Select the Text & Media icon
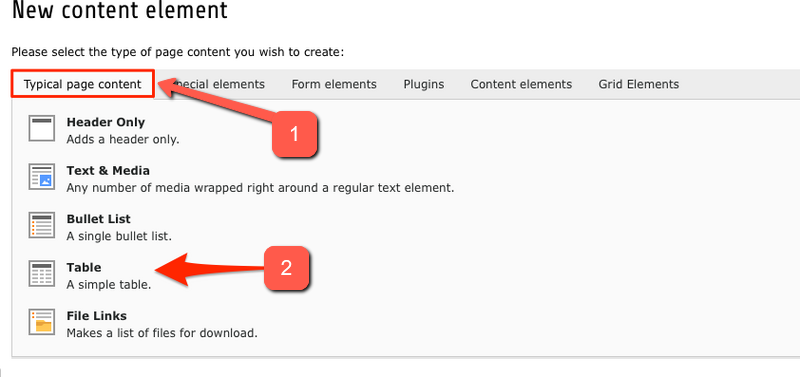800x377 pixels. [41, 177]
